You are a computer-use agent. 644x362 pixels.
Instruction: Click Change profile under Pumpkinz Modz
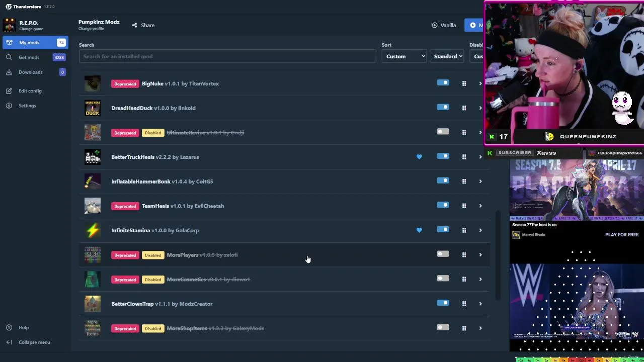click(x=91, y=29)
